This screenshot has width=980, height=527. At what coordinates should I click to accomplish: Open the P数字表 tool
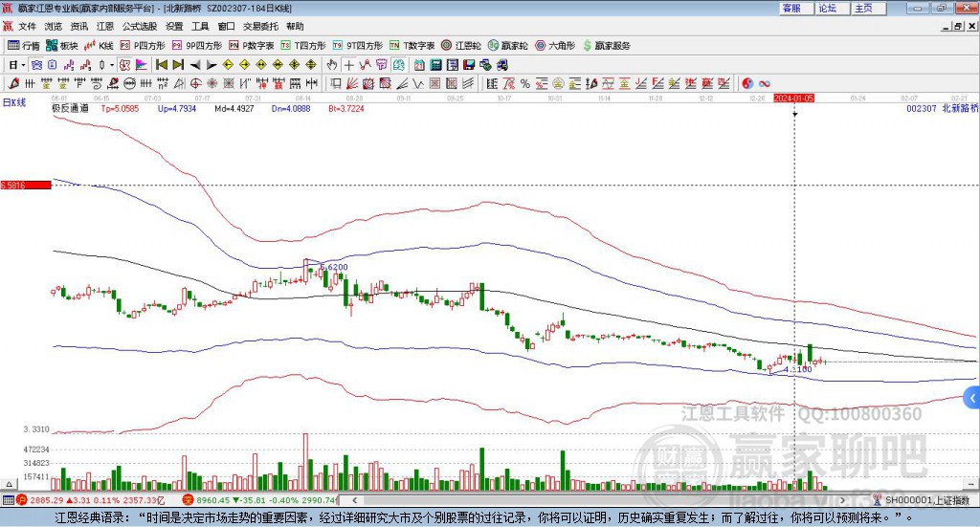coord(252,46)
